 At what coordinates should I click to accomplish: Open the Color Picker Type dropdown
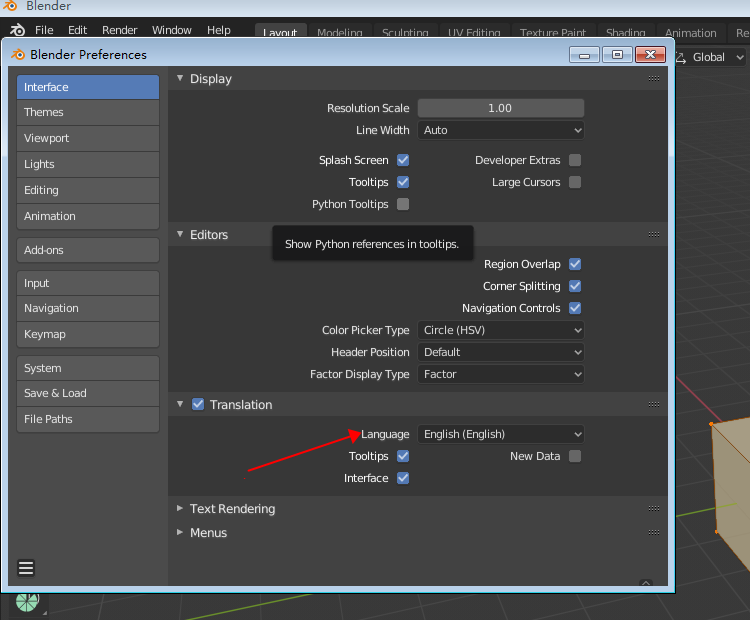tap(501, 330)
